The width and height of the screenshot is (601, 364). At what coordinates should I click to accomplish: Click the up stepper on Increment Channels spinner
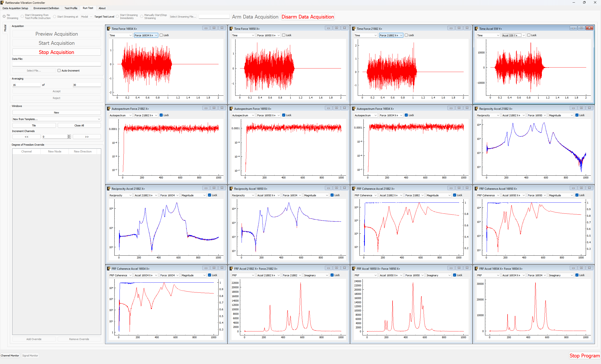(x=69, y=136)
